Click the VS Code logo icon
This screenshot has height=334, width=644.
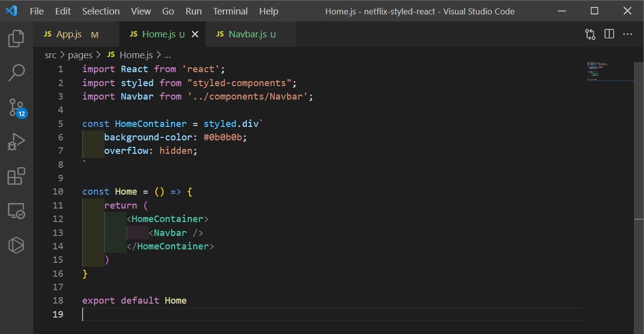point(11,11)
